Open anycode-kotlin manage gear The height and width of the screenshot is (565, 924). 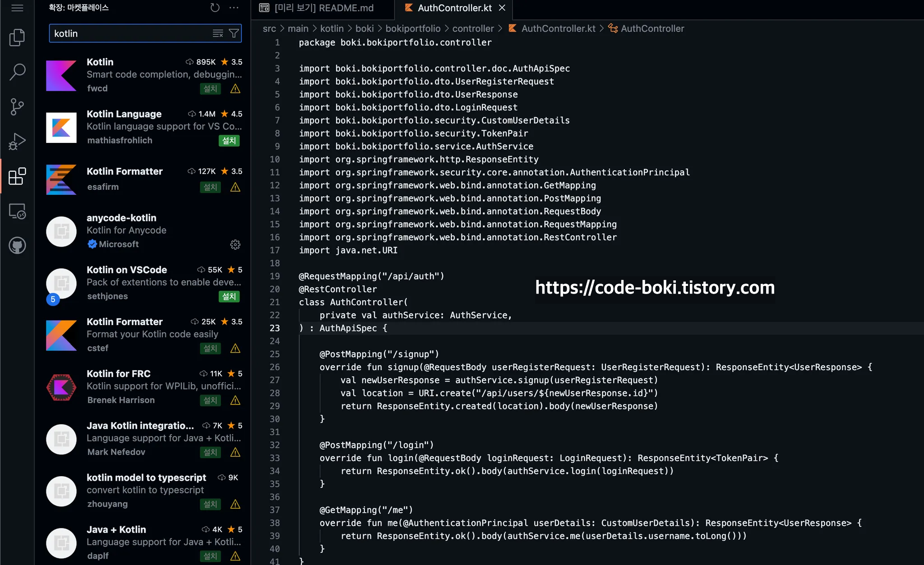coord(235,244)
